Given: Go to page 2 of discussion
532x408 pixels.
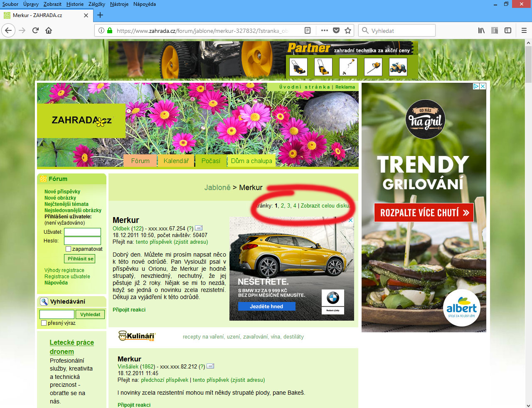Looking at the screenshot, I should [x=283, y=205].
